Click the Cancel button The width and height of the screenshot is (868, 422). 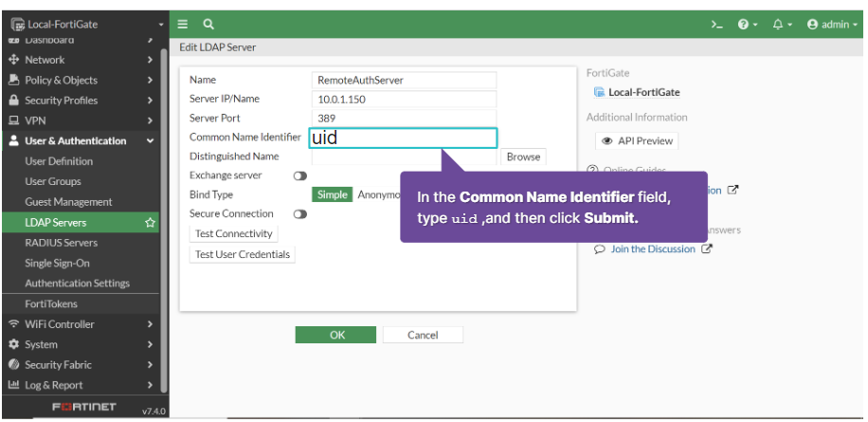[x=423, y=335]
